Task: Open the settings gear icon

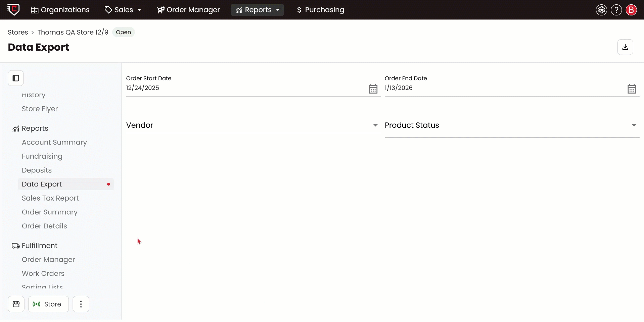Action: [x=601, y=10]
